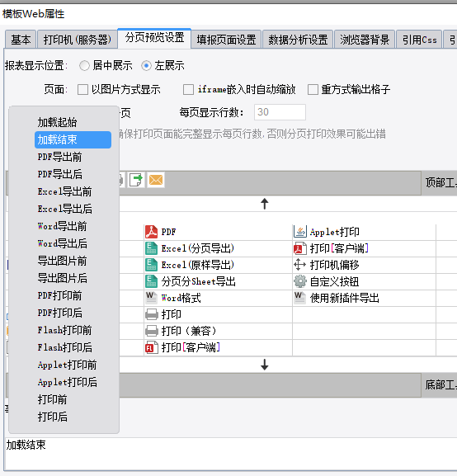Viewport: 457px width, 476px height.
Task: Click the 分页分Sheet导出 icon
Action: pos(151,281)
